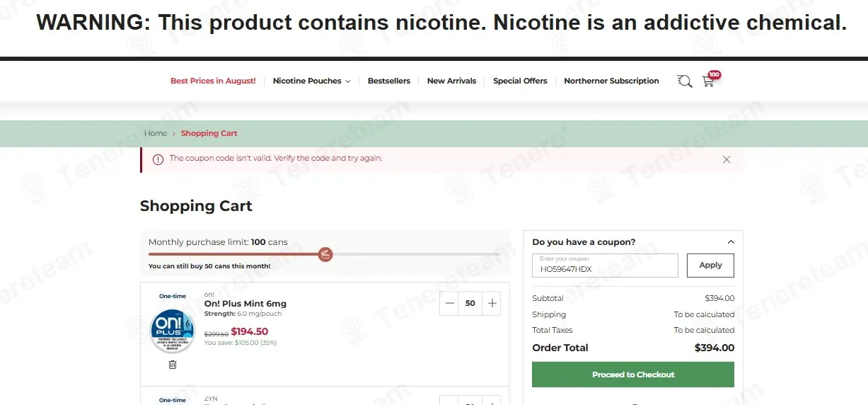Click 'You can still buy 50 cans' text
The height and width of the screenshot is (405, 868).
point(209,266)
